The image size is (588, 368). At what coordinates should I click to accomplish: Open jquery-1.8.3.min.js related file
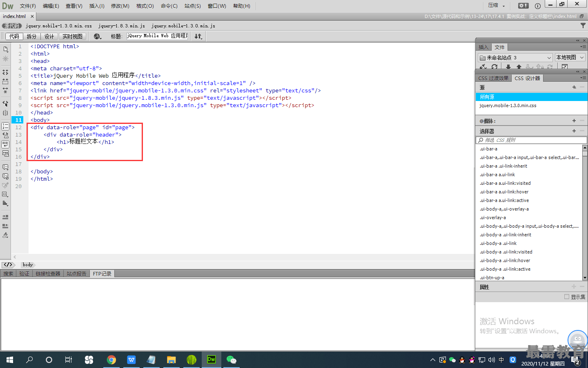122,25
